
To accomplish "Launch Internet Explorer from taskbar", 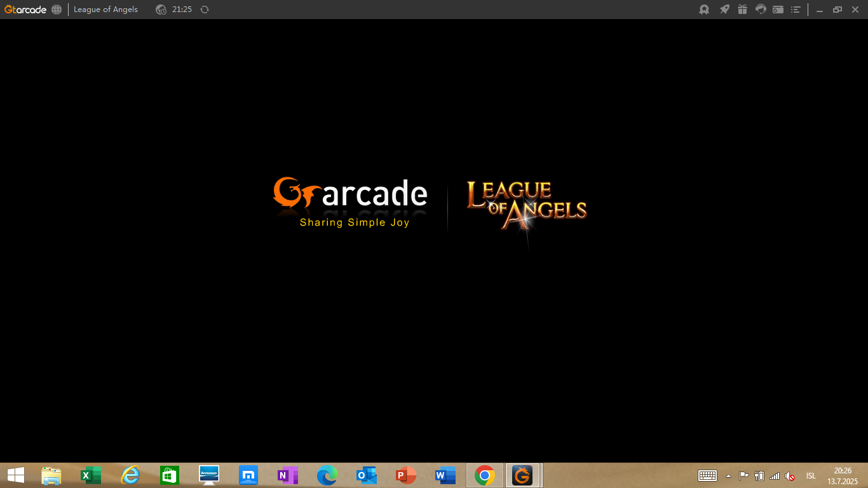I will point(130,475).
